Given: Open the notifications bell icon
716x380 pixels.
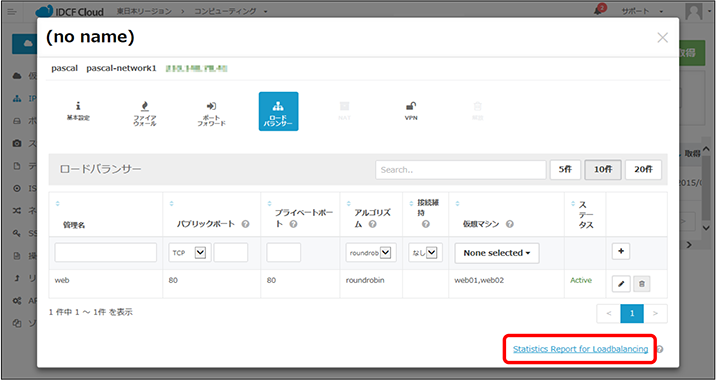Looking at the screenshot, I should (598, 11).
